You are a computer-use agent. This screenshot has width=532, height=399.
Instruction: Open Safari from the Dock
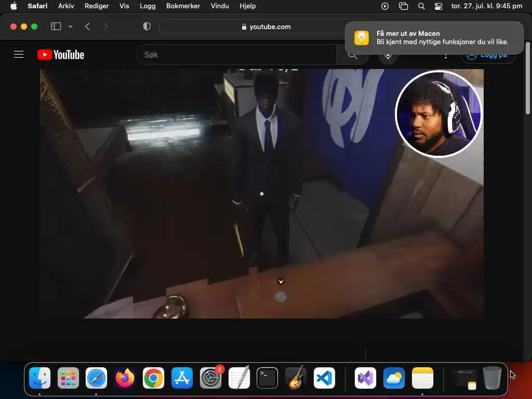pyautogui.click(x=96, y=378)
